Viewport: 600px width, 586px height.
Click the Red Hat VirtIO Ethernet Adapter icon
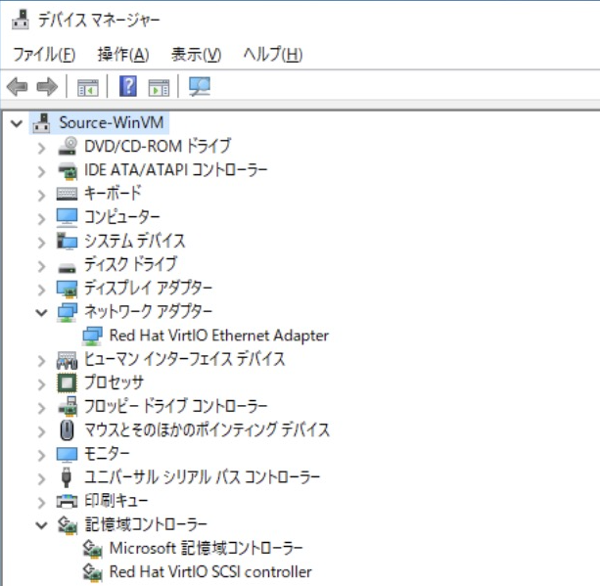[93, 336]
